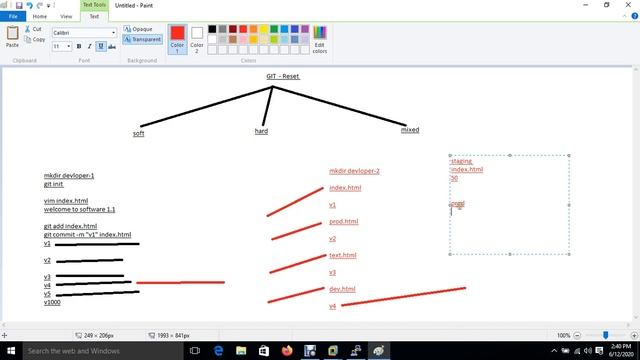Open the Windows Start menu
640x360 pixels.
11,351
